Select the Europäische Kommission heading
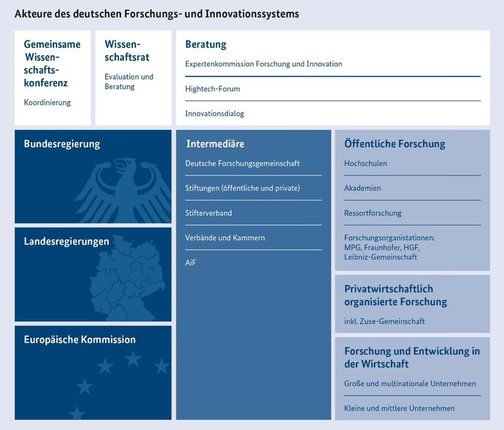The image size is (504, 430). 79,340
